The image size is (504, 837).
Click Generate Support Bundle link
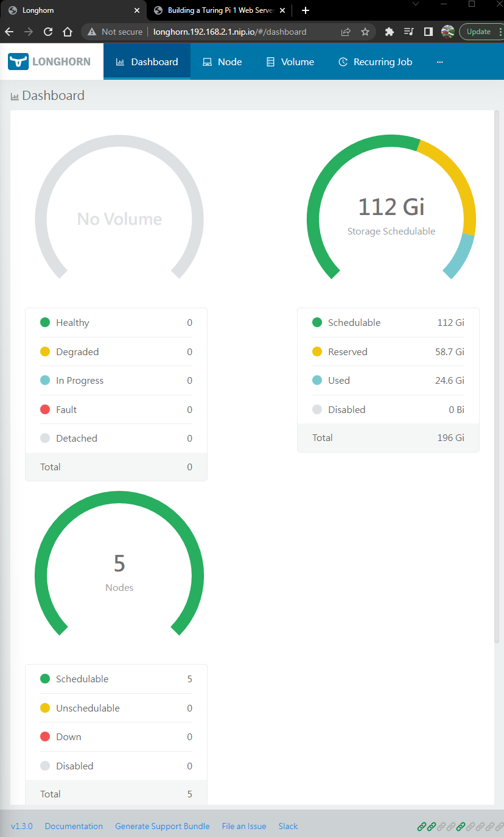162,826
